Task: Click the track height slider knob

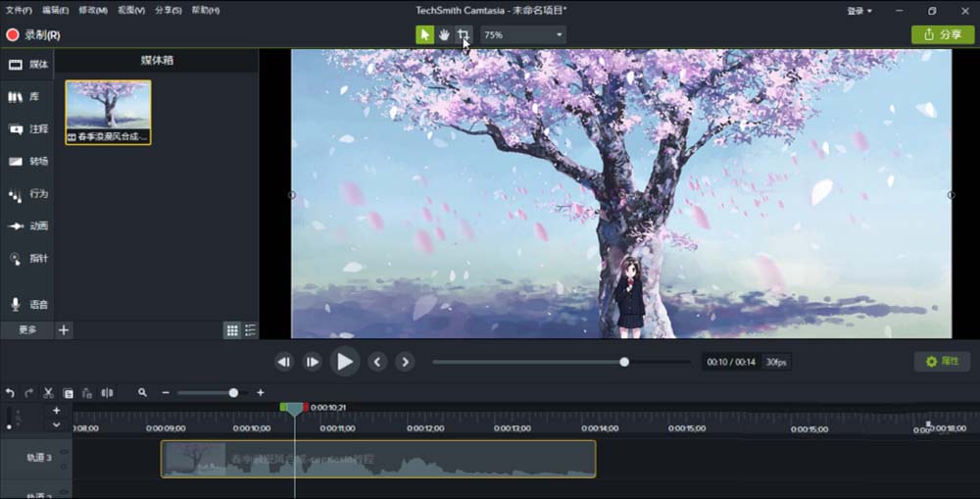Action: (x=9, y=427)
